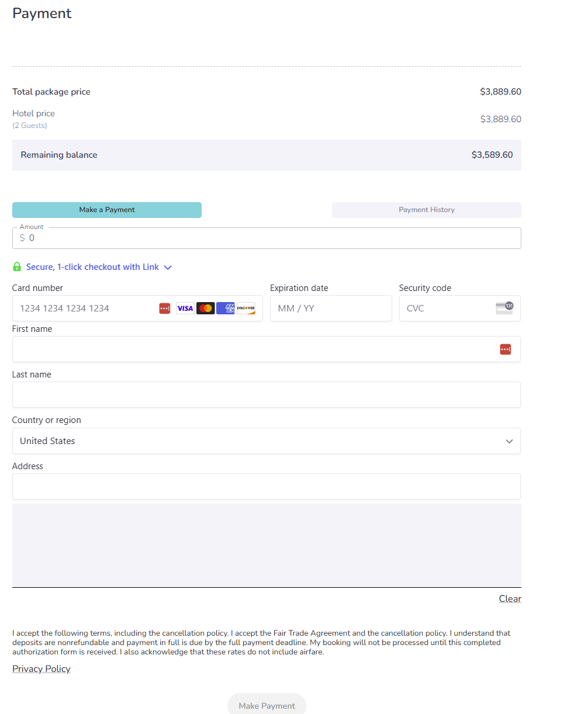This screenshot has height=714, width=588.
Task: Click the red autofill icon in First name field
Action: (505, 349)
